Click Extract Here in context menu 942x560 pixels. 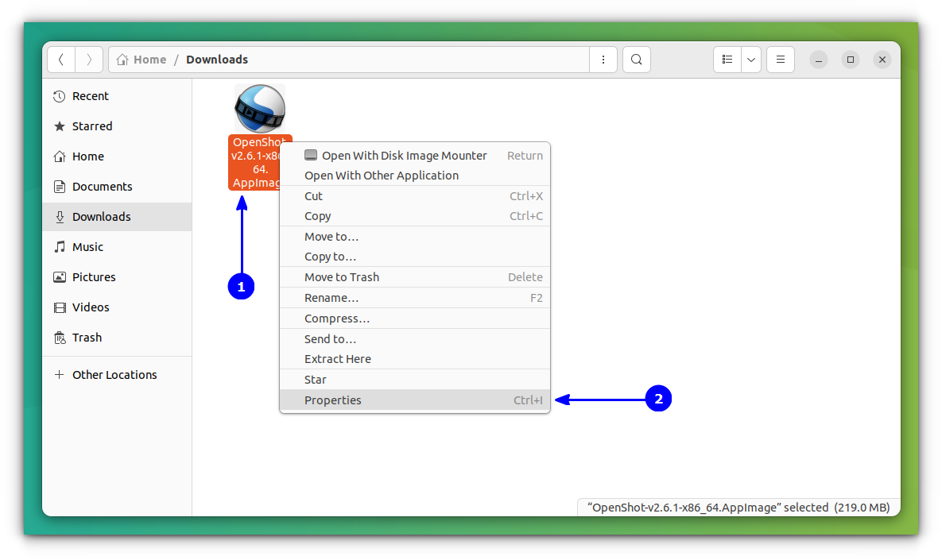[337, 358]
